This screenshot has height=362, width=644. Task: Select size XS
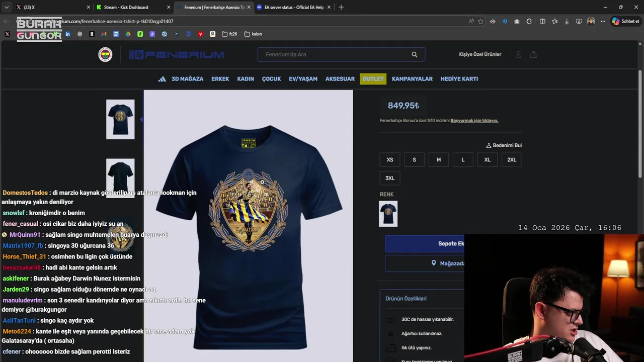click(x=390, y=160)
